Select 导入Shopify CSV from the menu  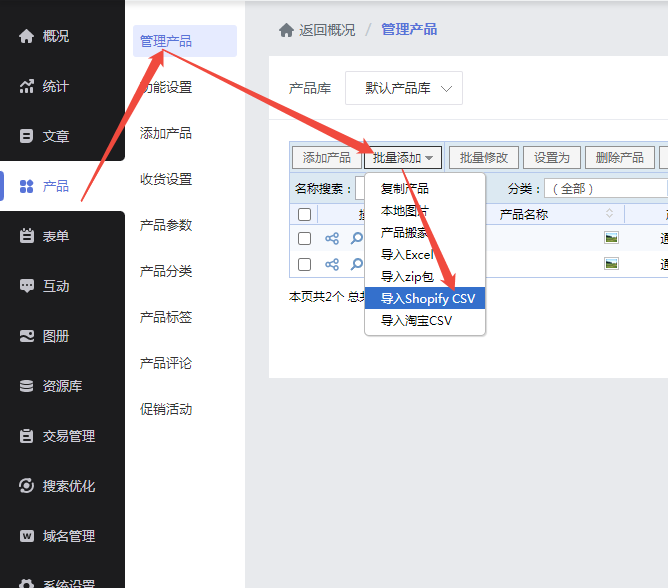coord(427,299)
